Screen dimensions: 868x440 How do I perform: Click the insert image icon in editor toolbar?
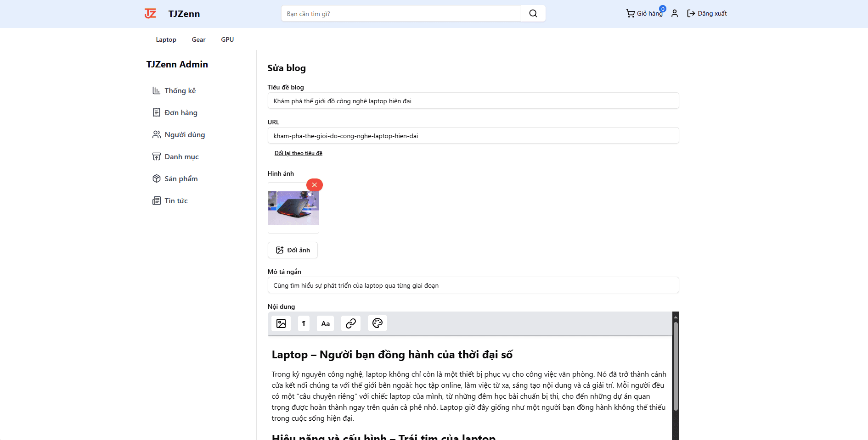[281, 323]
